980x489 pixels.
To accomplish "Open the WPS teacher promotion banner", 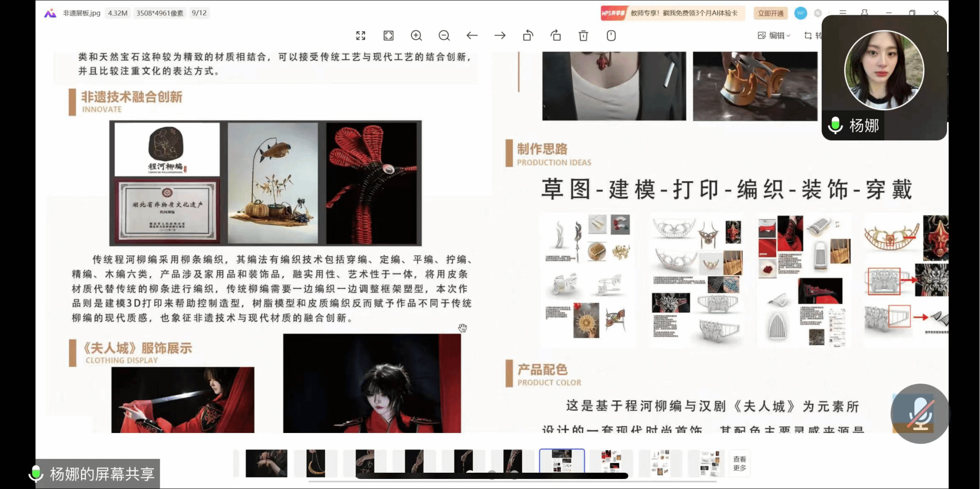I will coord(673,13).
